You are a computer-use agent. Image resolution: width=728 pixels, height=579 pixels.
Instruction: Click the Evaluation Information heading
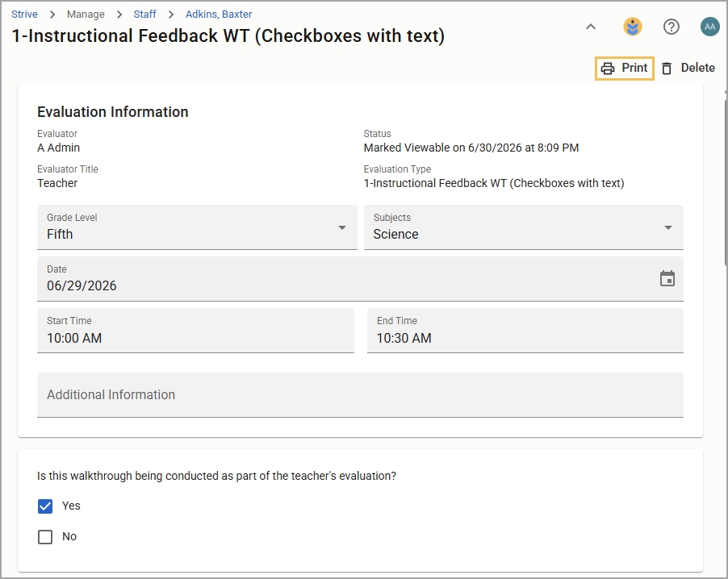tap(113, 112)
